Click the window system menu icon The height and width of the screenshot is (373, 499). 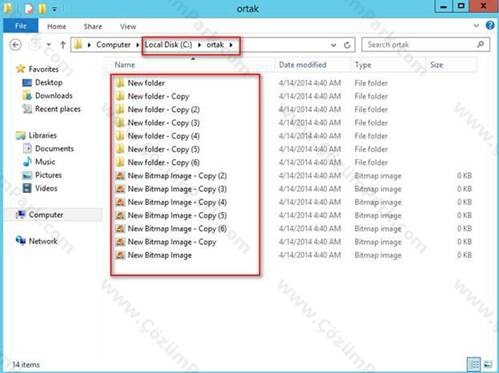(8, 9)
